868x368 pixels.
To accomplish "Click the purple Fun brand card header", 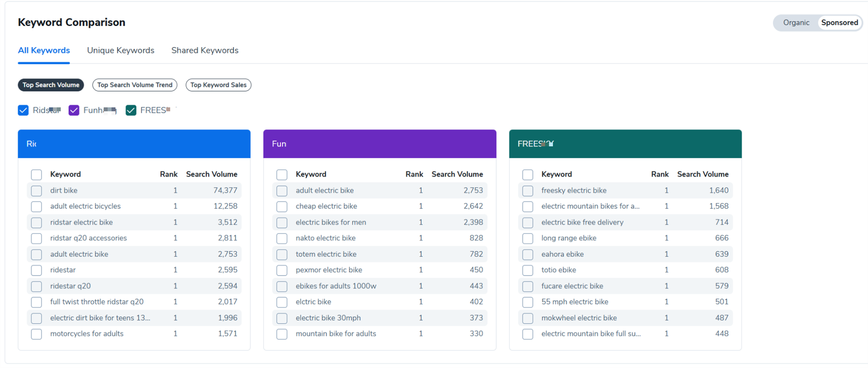I will point(380,144).
